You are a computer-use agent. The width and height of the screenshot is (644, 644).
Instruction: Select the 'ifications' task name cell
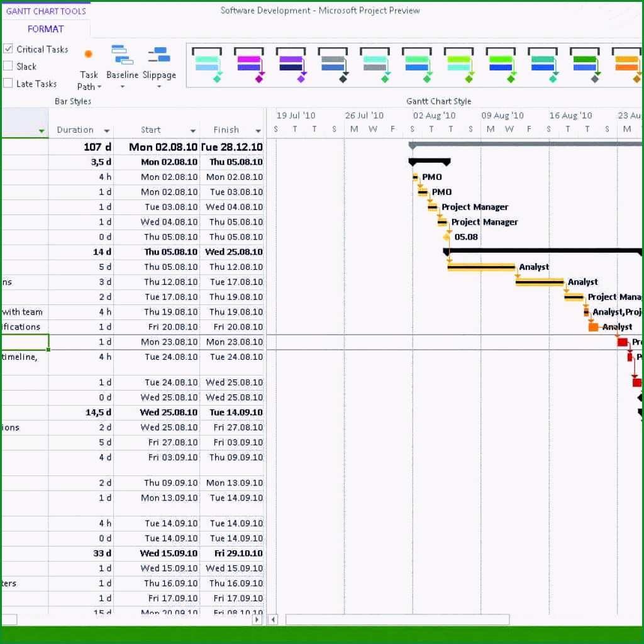pyautogui.click(x=25, y=327)
